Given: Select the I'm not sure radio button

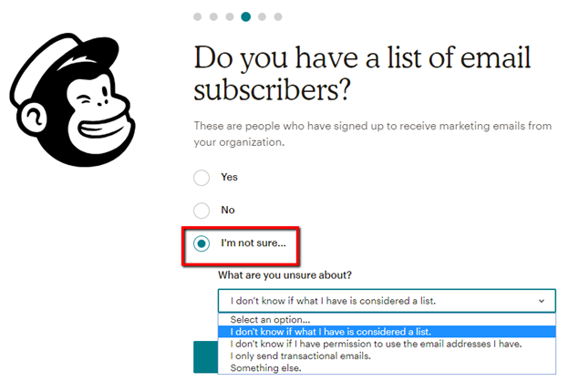Looking at the screenshot, I should pyautogui.click(x=202, y=243).
